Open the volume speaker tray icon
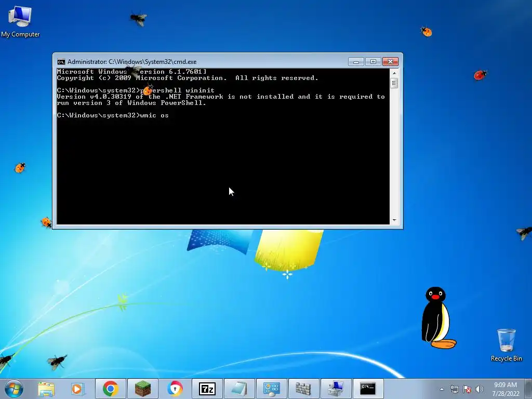 point(480,389)
